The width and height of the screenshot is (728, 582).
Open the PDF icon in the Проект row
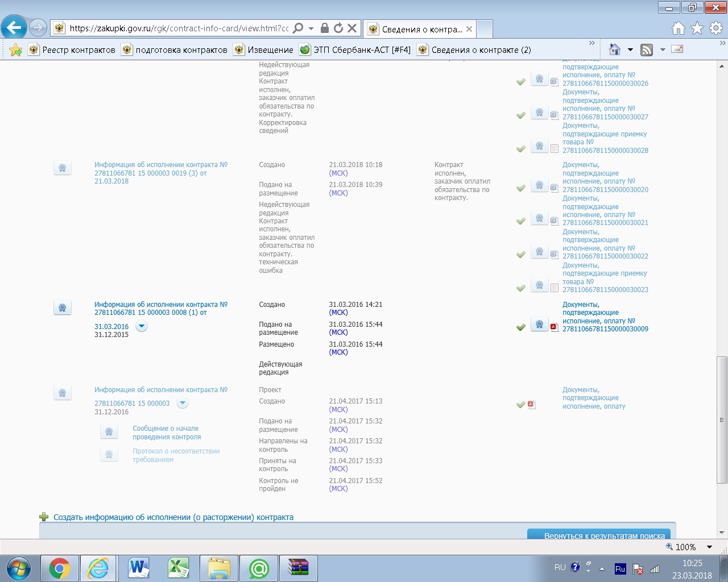(x=532, y=405)
